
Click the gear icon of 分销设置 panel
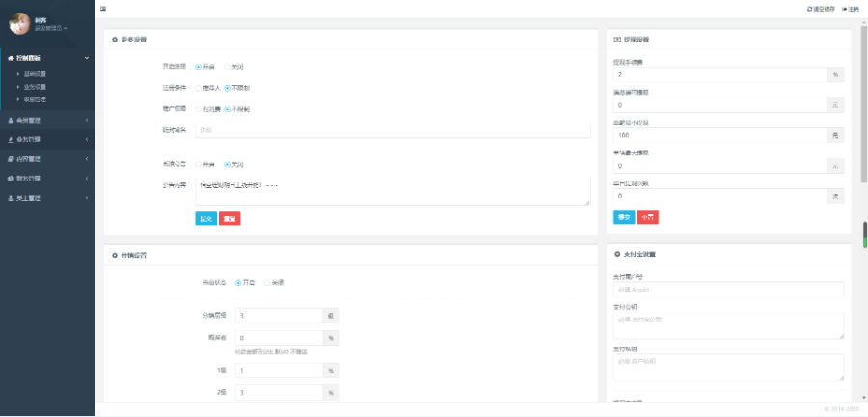[115, 255]
